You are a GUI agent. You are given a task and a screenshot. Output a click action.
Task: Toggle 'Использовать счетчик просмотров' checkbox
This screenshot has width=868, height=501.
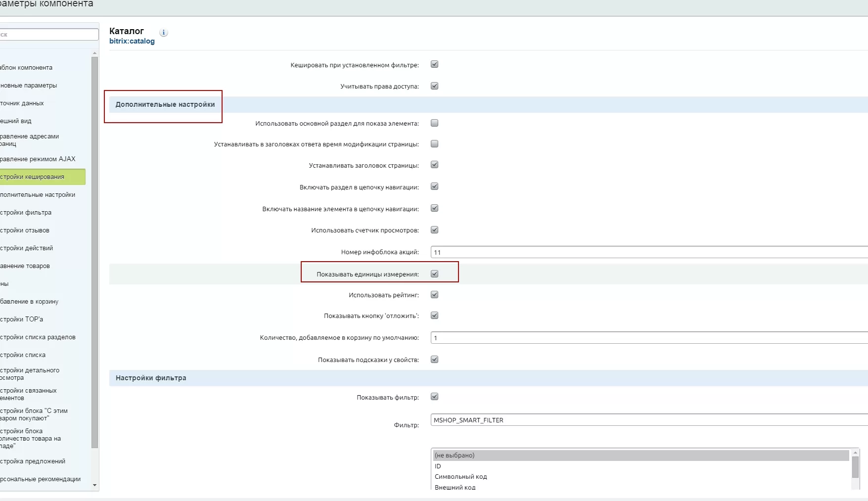[435, 230]
